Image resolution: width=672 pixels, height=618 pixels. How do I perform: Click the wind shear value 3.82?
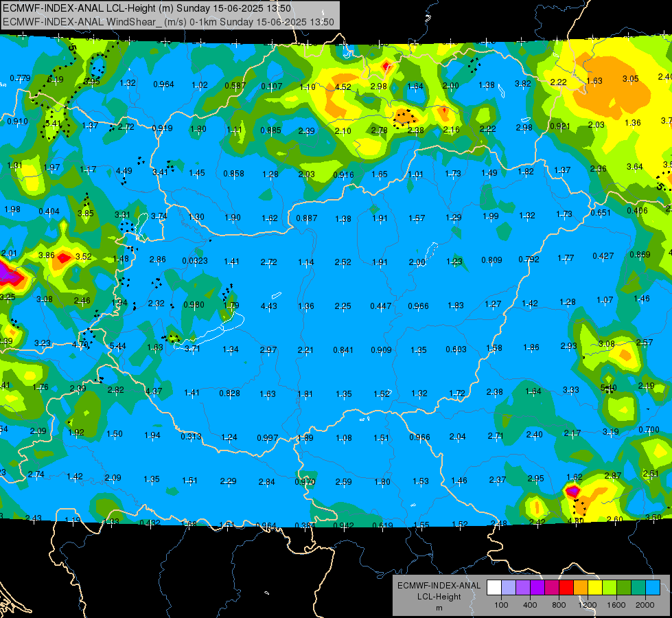(523, 84)
